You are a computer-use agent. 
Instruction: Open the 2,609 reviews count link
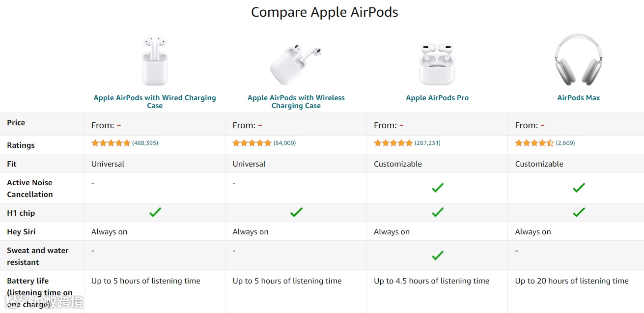click(565, 143)
